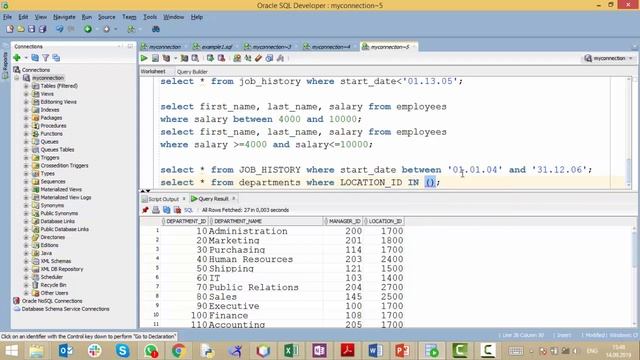
Task: Close the Query Result tab
Action: [x=234, y=198]
